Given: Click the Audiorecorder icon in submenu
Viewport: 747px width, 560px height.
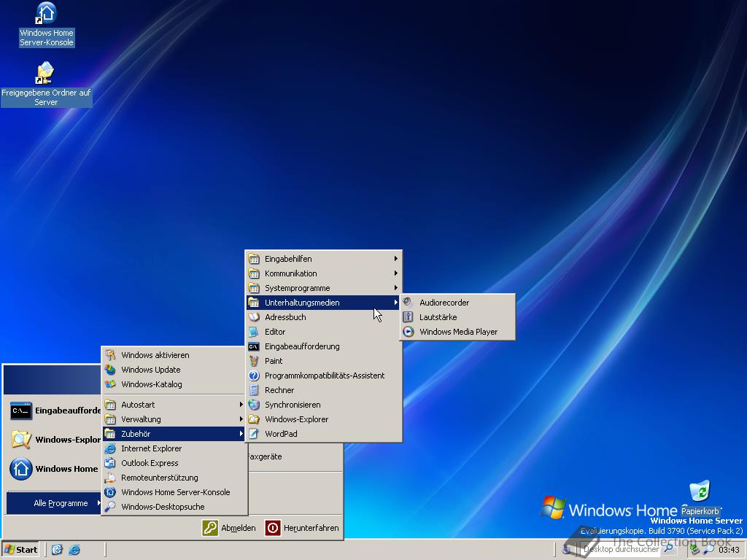Looking at the screenshot, I should coord(409,303).
